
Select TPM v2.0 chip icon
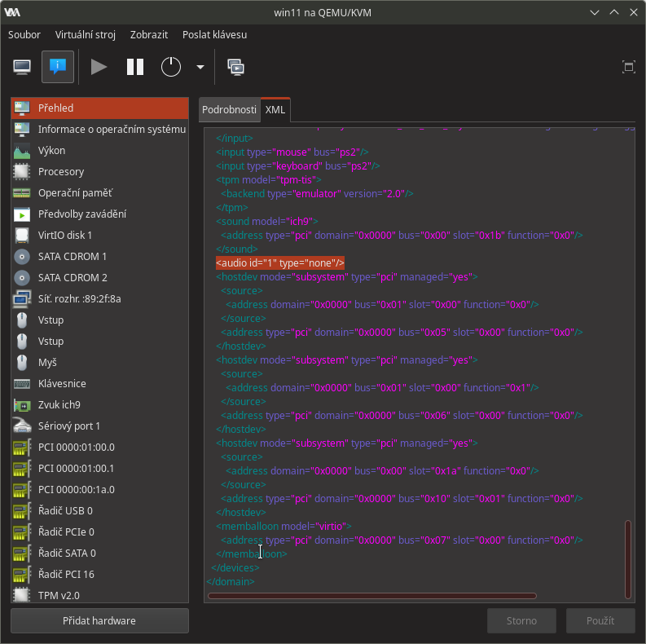[x=22, y=595]
